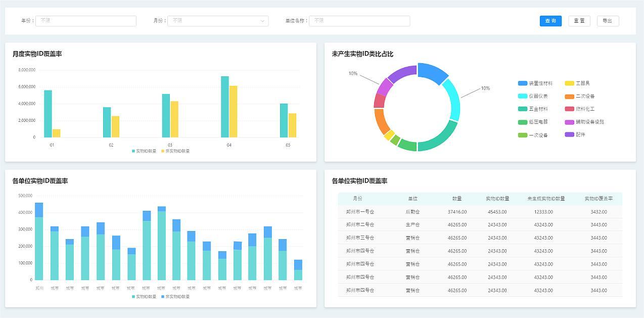The width and height of the screenshot is (644, 318).
Task: Toggle 非实物ID数量 legend in monthly chart
Action: pyautogui.click(x=175, y=151)
